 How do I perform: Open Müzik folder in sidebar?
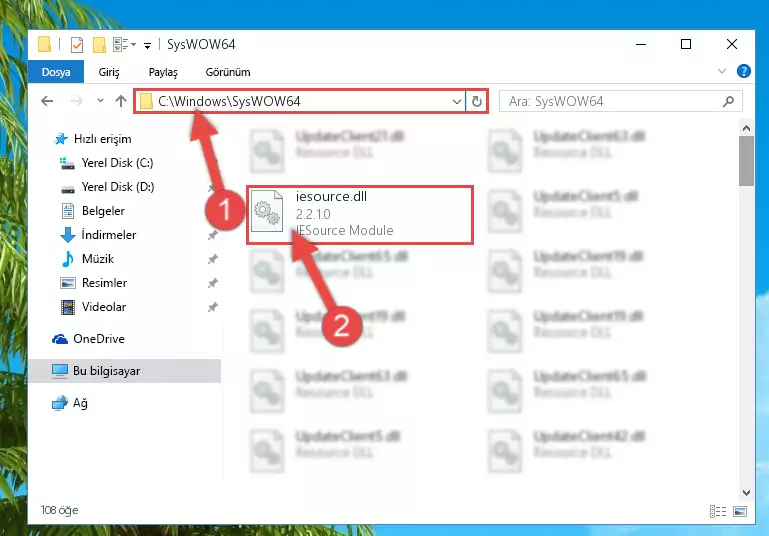tap(98, 259)
